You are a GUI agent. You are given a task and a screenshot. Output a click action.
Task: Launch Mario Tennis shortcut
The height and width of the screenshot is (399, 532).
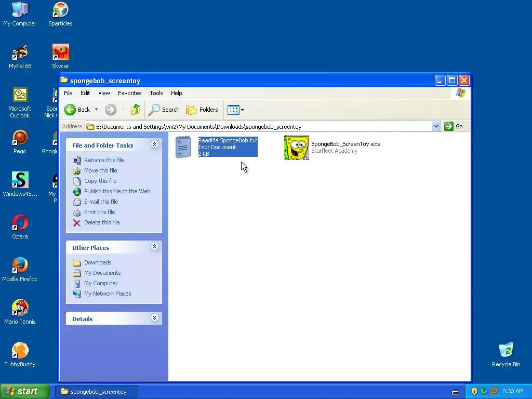point(20,312)
